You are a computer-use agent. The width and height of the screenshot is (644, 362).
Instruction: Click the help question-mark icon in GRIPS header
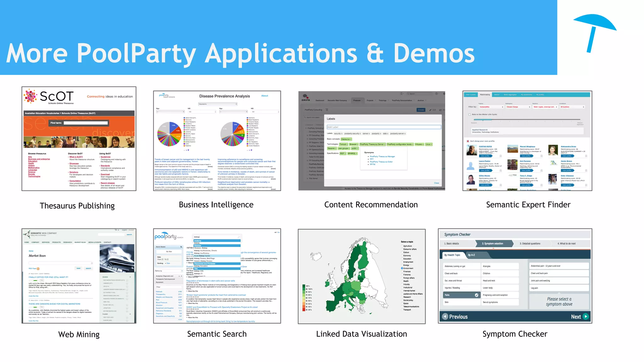[x=436, y=94]
